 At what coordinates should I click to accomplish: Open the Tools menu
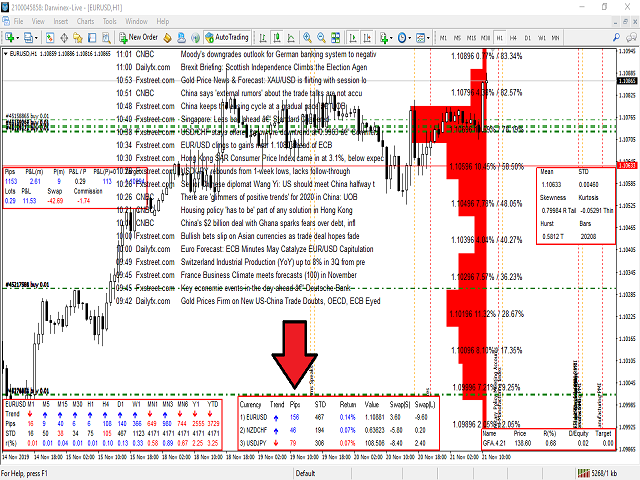coord(109,21)
